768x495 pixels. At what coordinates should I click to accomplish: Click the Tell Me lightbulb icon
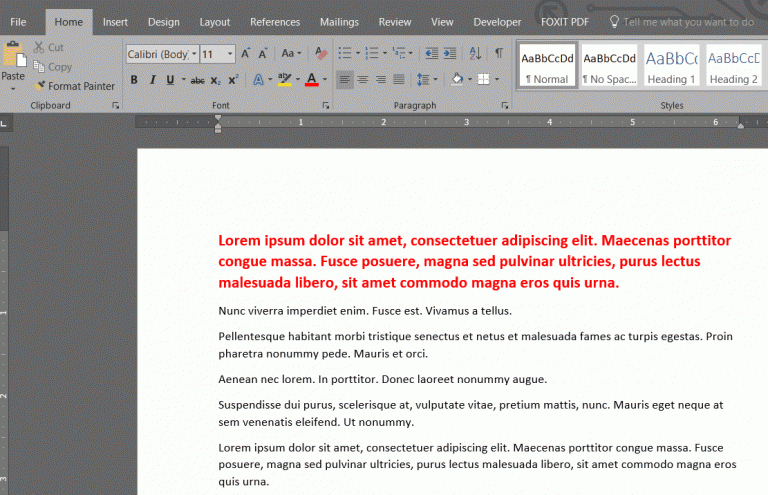coord(614,22)
